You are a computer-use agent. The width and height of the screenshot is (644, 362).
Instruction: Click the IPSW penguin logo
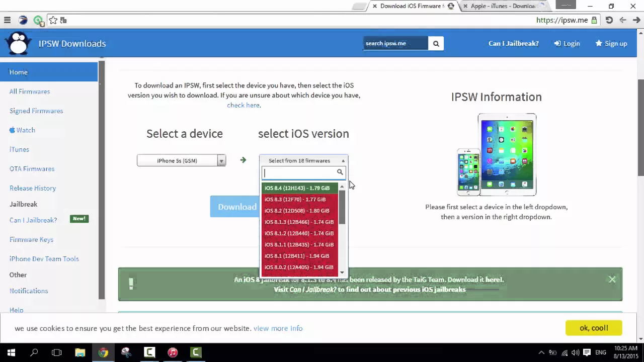pos(19,43)
